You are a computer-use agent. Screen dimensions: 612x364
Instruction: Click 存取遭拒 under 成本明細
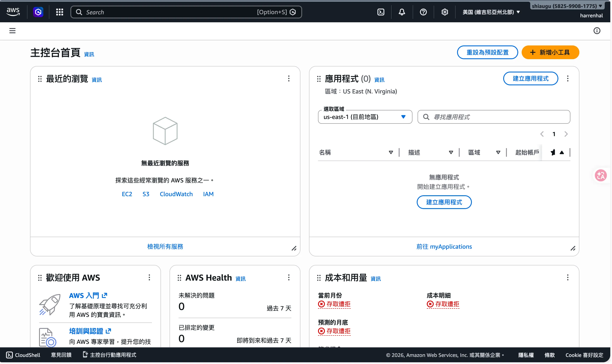[443, 304]
